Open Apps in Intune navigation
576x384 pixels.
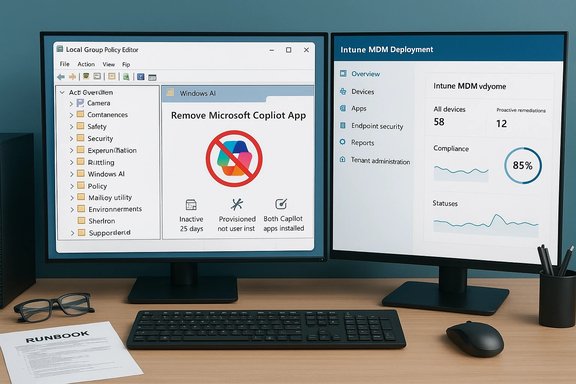[359, 108]
